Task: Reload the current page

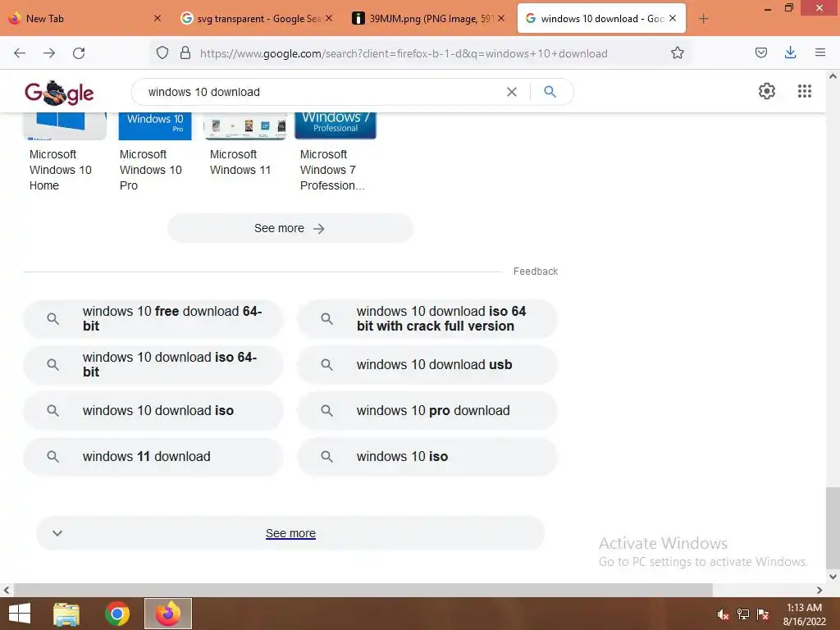Action: (x=79, y=53)
